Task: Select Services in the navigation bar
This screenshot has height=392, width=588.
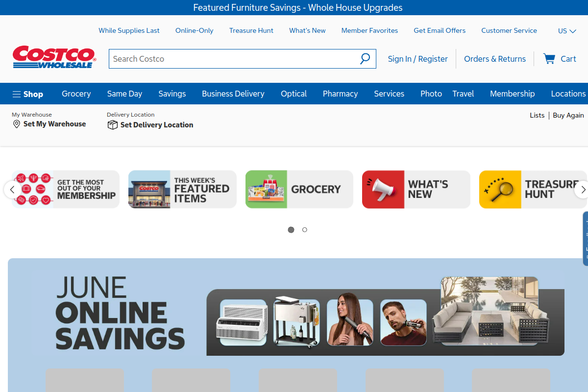Action: 389,94
